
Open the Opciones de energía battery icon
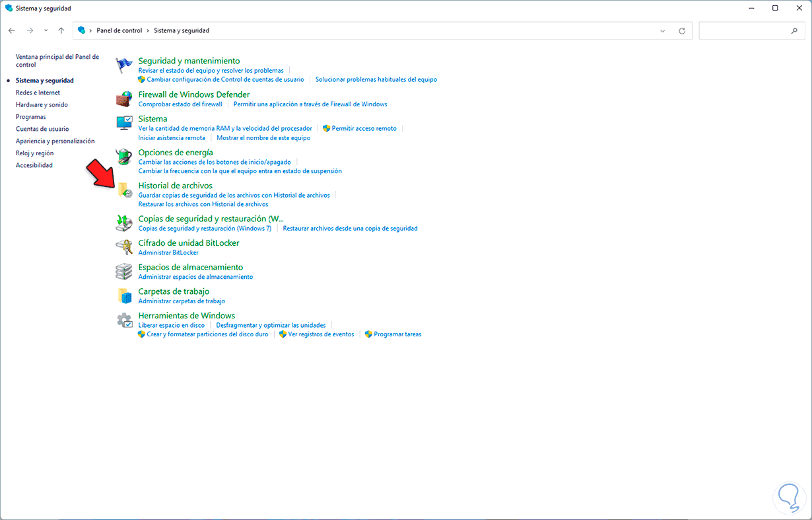tap(124, 157)
